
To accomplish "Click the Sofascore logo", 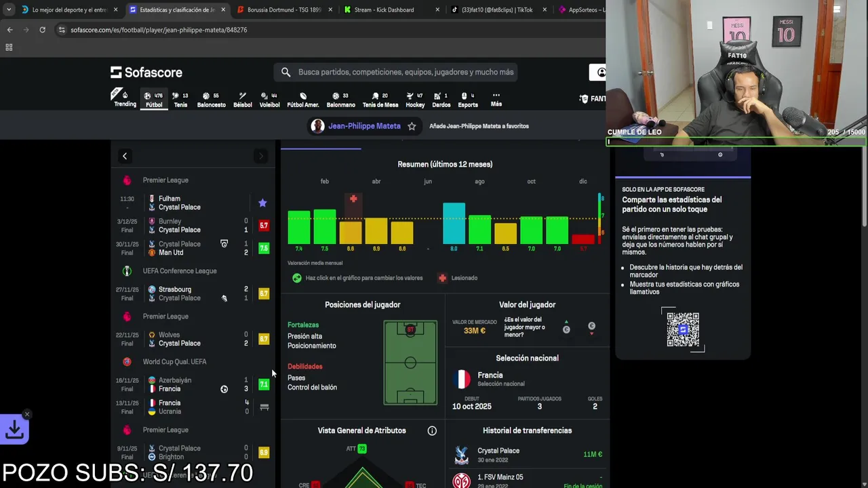I will click(146, 72).
